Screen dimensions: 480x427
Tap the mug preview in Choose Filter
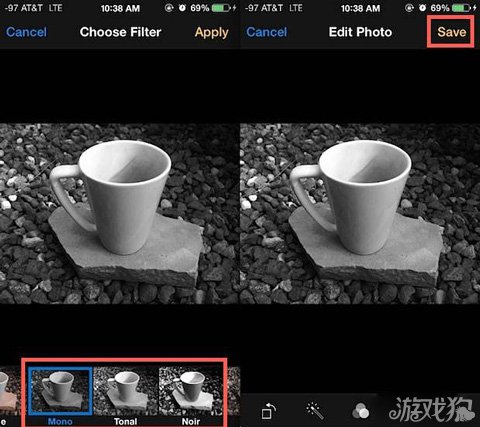click(120, 213)
